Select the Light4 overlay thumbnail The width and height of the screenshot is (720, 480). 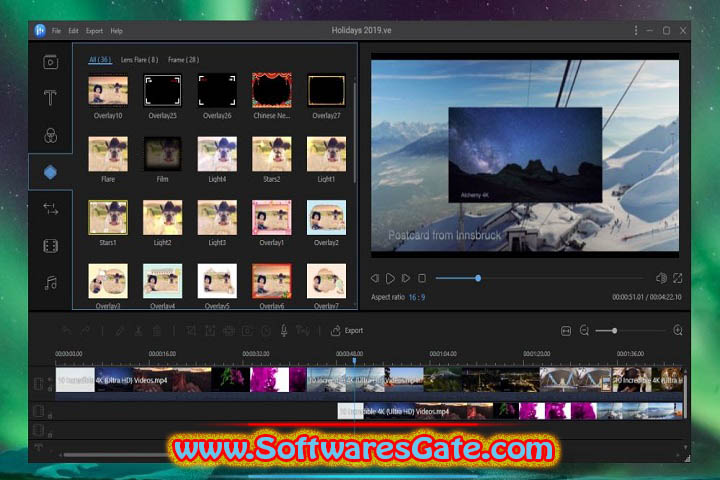click(x=217, y=154)
